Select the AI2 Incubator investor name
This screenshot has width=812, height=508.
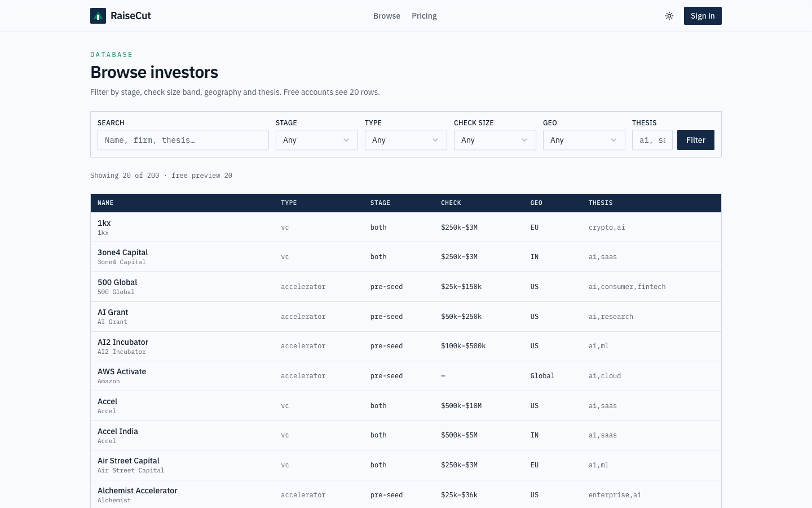(x=123, y=342)
